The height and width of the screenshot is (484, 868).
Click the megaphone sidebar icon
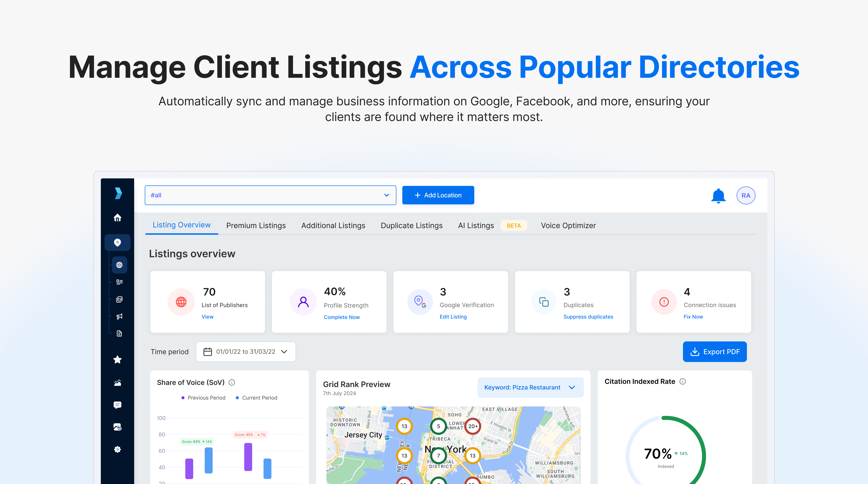[x=119, y=316]
